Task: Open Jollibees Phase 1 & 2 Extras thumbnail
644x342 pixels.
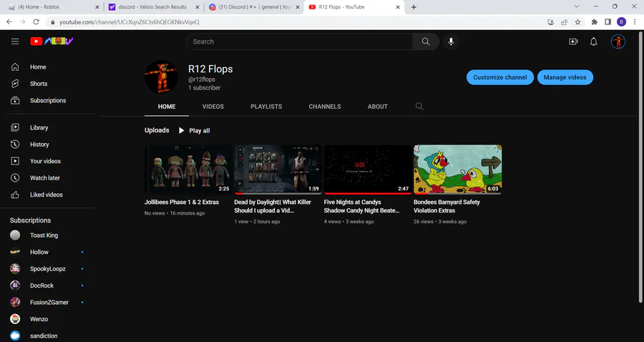Action: [188, 169]
